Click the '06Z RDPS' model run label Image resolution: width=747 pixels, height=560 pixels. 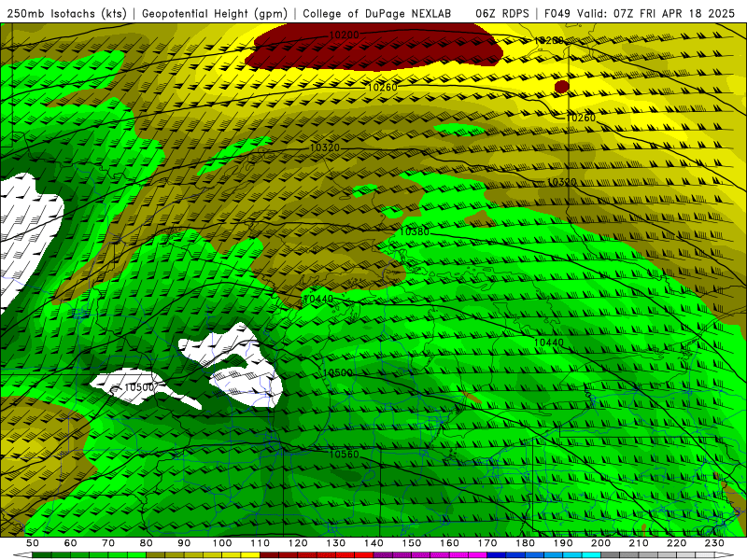pos(501,14)
